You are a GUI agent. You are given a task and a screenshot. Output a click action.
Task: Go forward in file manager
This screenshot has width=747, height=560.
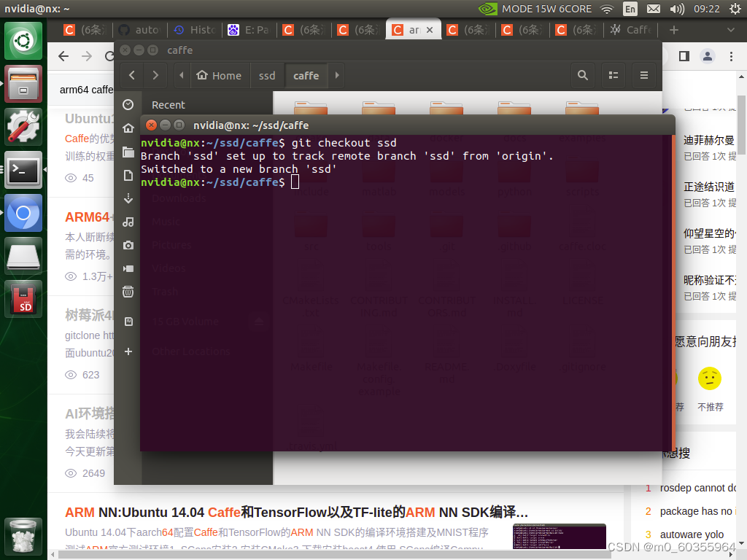155,75
